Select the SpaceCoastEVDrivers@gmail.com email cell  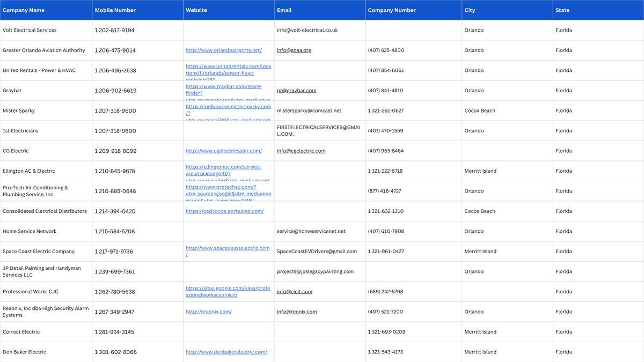[x=320, y=252]
